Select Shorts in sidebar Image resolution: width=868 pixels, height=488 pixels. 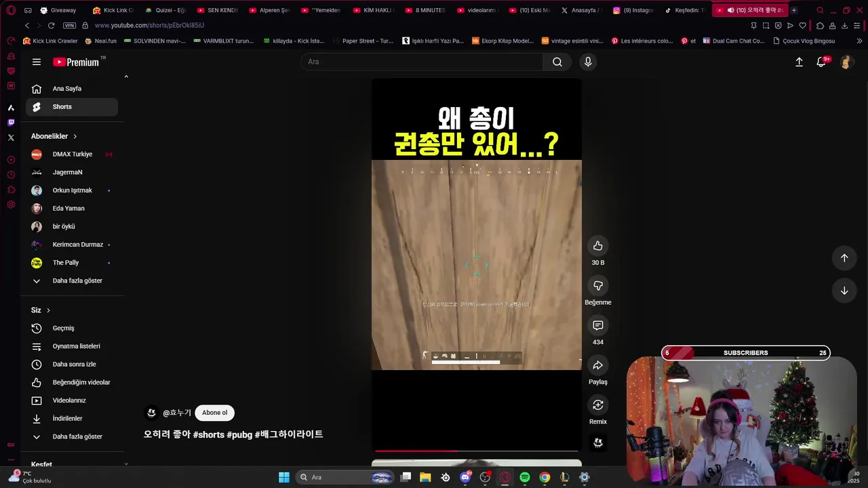click(72, 107)
